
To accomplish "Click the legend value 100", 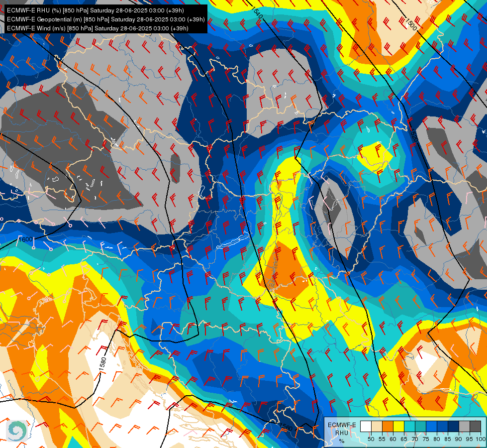I will (x=481, y=439).
